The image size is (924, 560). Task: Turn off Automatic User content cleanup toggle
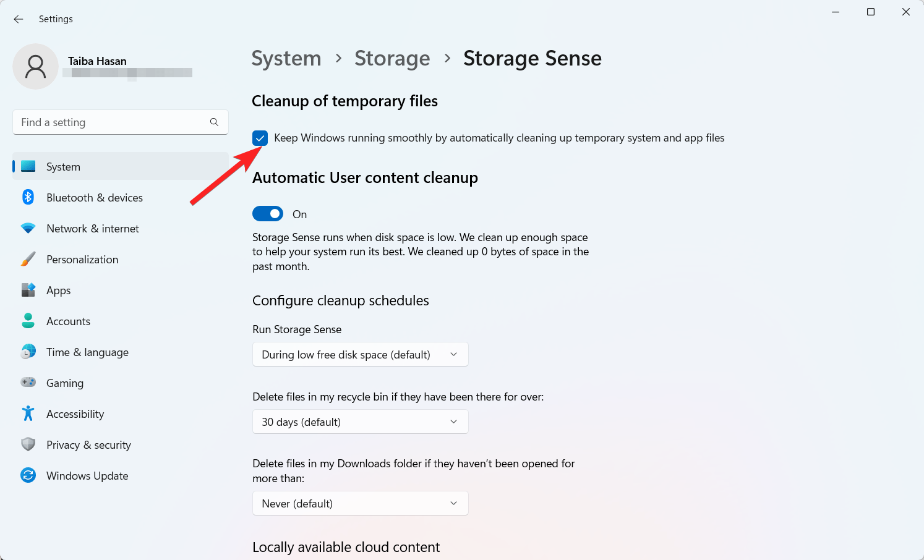(268, 214)
